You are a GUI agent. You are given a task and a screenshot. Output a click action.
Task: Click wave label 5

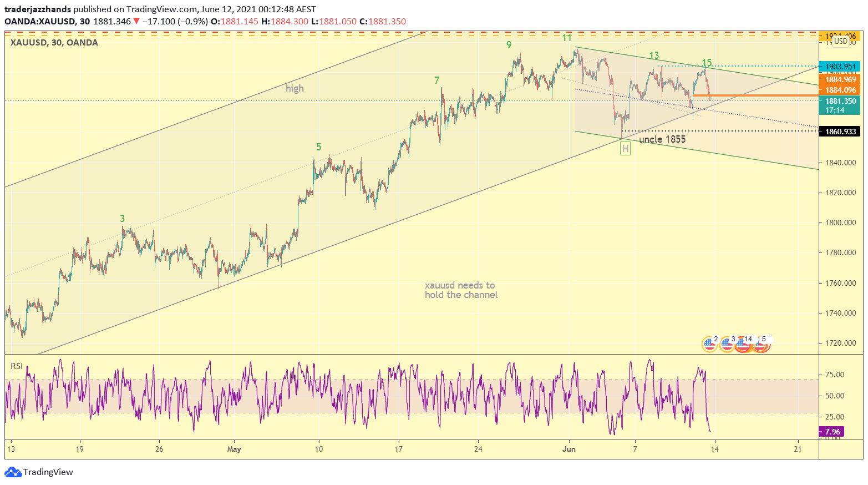point(318,147)
